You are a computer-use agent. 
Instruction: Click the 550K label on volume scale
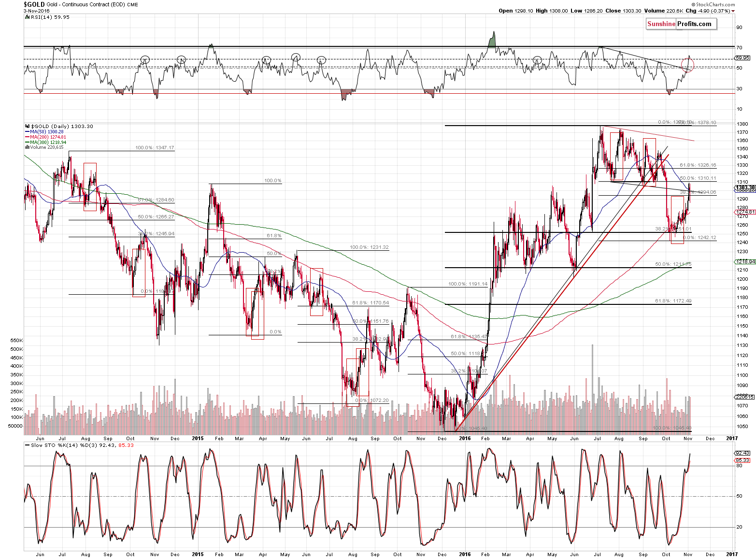[16, 341]
